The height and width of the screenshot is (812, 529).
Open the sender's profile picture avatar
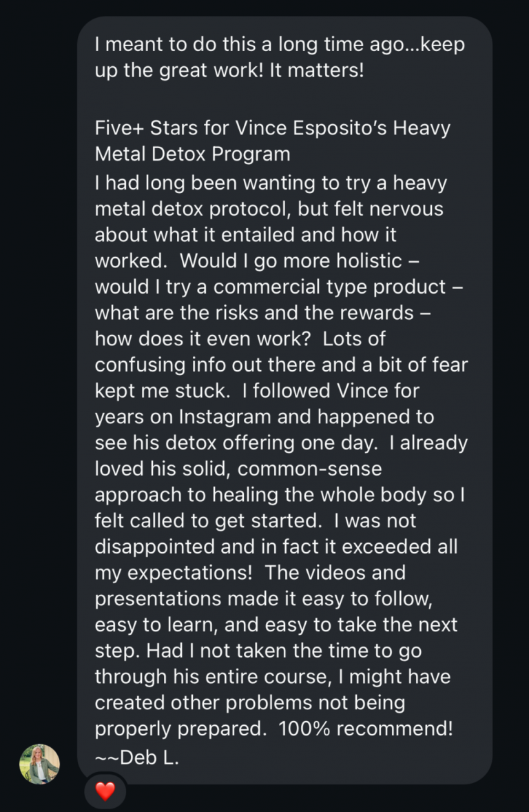[x=39, y=764]
